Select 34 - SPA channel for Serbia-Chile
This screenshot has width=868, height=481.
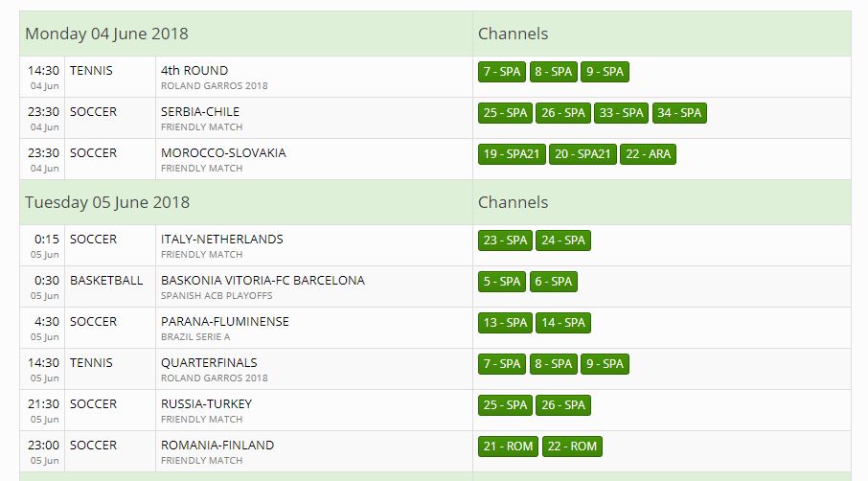point(679,113)
